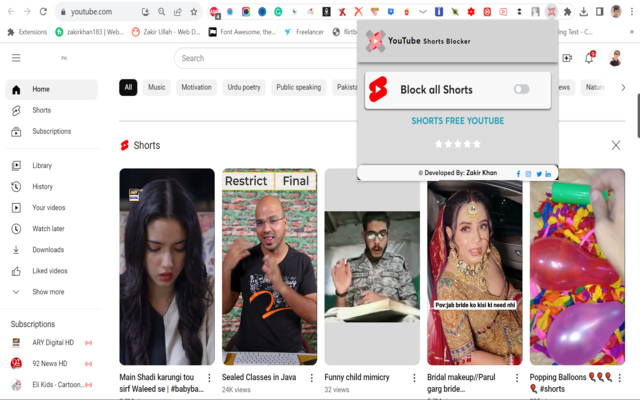Open Watch later in the sidebar
Screen dimensions: 640x400
(x=51, y=229)
